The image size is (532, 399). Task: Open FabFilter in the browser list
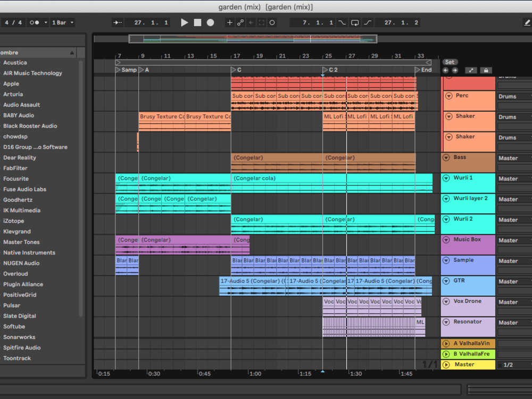(x=15, y=168)
